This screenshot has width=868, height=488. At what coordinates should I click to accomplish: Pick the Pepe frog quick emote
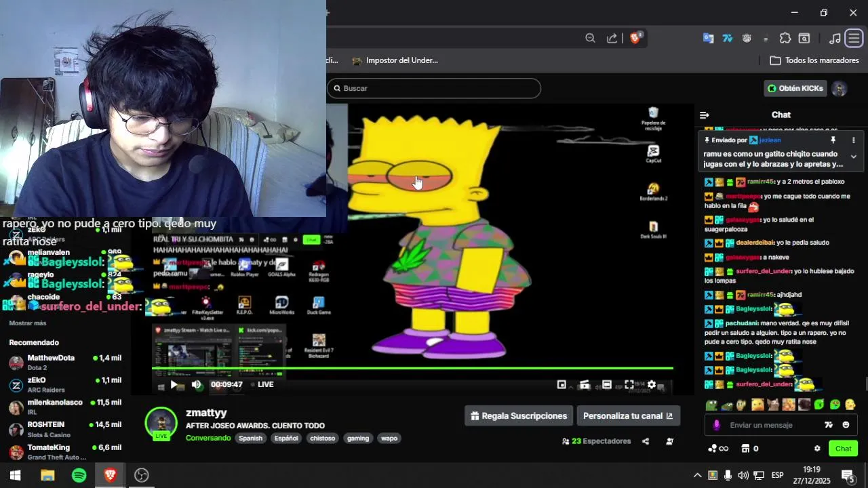pyautogui.click(x=711, y=405)
